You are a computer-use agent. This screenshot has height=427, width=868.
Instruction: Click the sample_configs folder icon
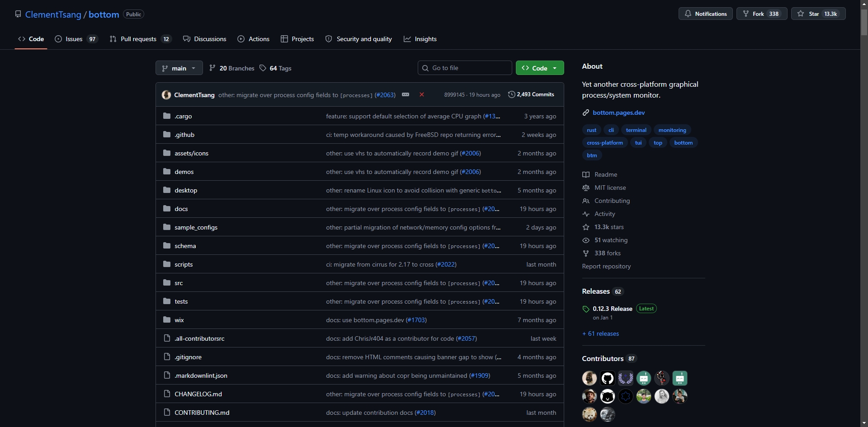pyautogui.click(x=167, y=227)
